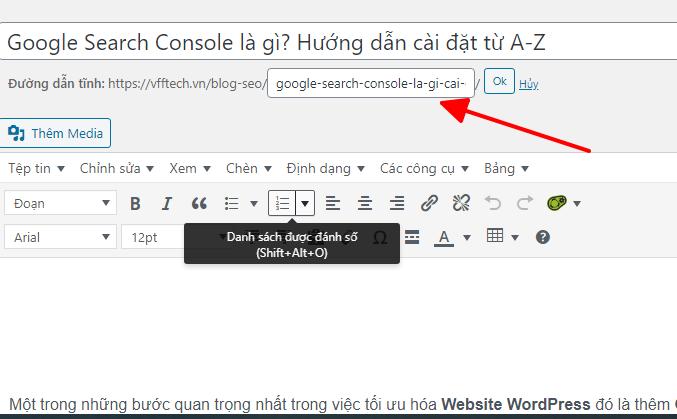
Task: Open keyboard shortcuts help icon
Action: [543, 237]
